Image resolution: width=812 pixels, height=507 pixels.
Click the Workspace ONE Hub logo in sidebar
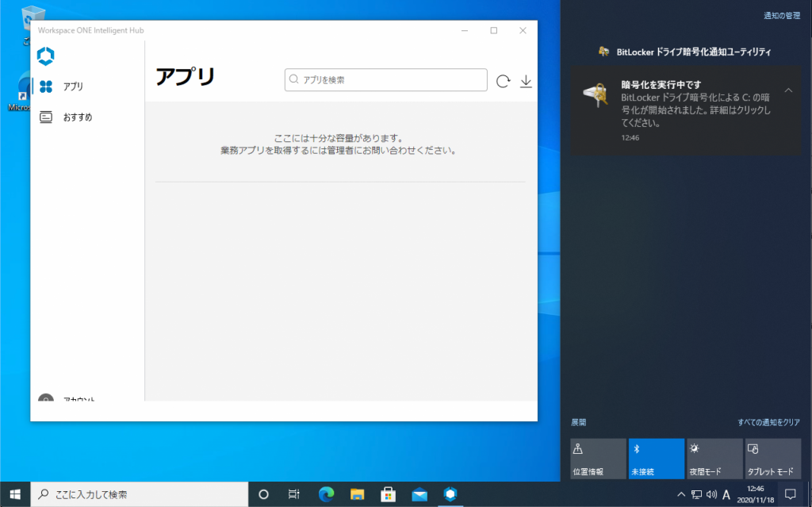[x=46, y=56]
